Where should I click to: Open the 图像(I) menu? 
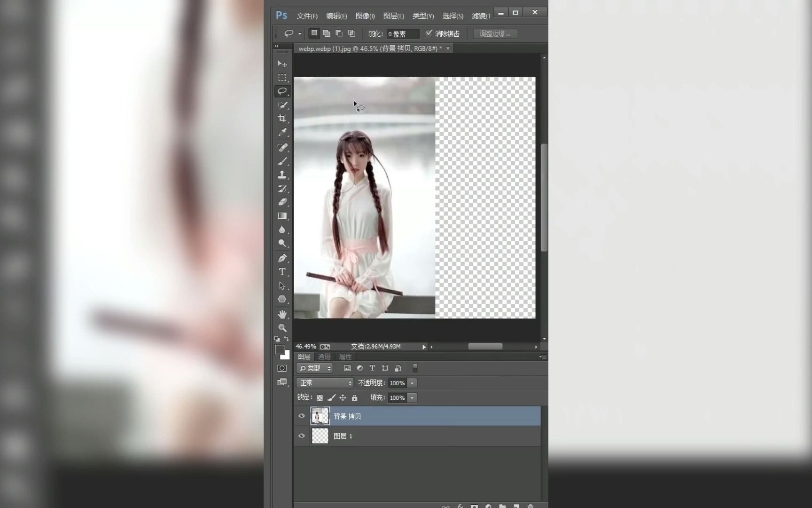(x=365, y=16)
